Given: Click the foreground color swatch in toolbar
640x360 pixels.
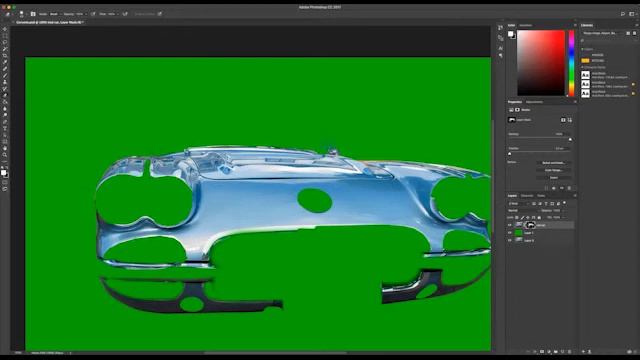Looking at the screenshot, I should click(4, 172).
